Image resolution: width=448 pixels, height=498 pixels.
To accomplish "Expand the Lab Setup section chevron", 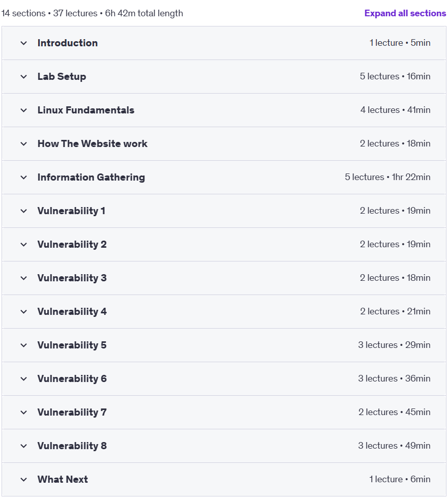I will [23, 77].
